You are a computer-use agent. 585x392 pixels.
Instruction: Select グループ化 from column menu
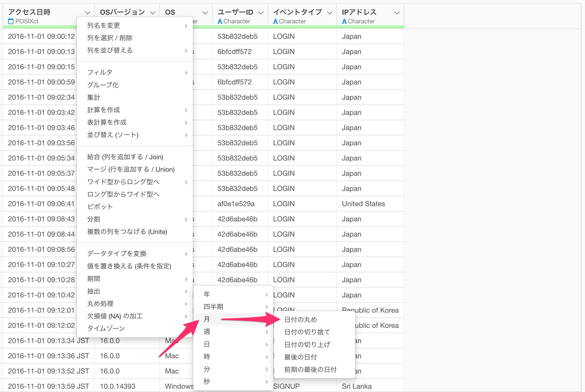click(103, 85)
